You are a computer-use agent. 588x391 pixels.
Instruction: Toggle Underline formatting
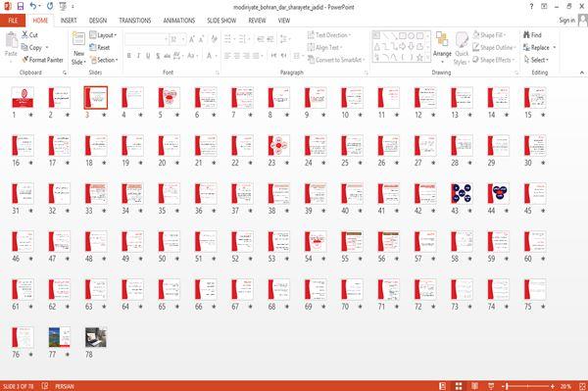click(x=148, y=56)
